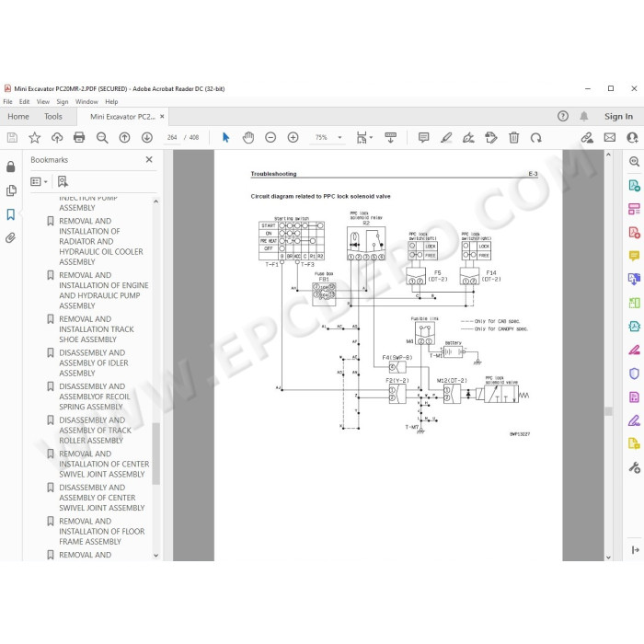Image resolution: width=644 pixels, height=644 pixels.
Task: Open the View menu
Action: click(42, 101)
